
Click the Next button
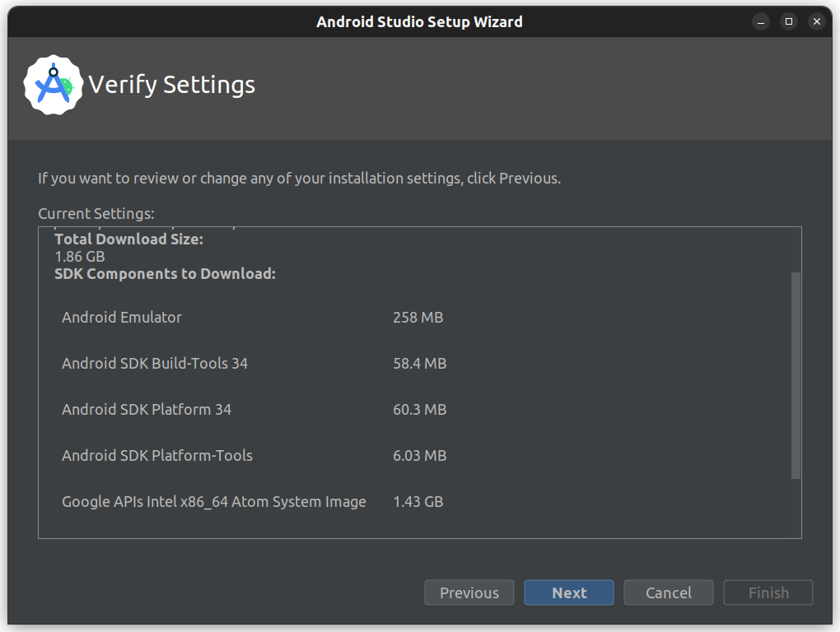coord(569,592)
